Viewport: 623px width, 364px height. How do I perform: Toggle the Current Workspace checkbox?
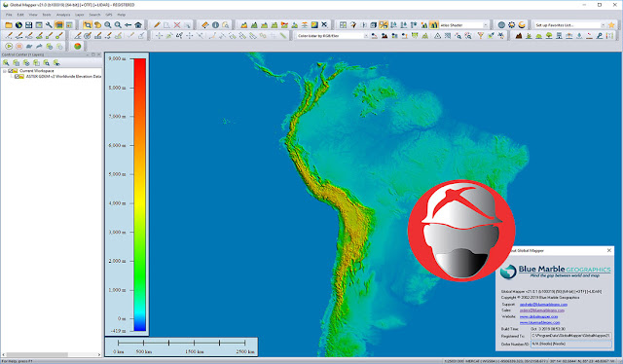(11, 71)
